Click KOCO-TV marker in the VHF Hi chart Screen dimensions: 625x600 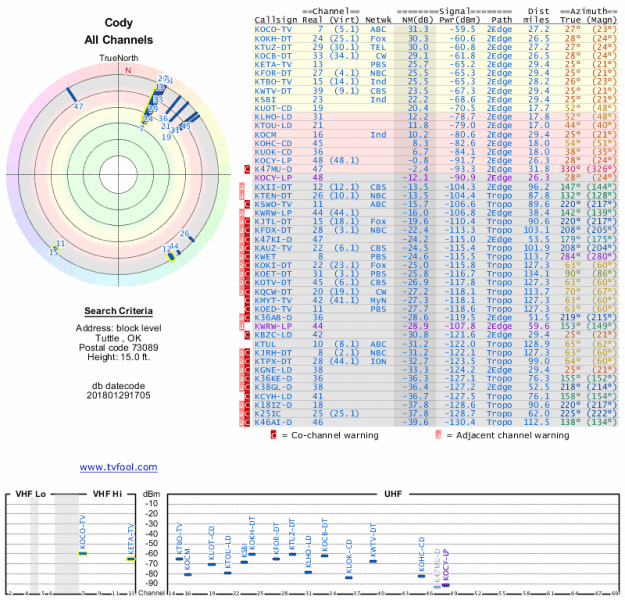tap(83, 553)
